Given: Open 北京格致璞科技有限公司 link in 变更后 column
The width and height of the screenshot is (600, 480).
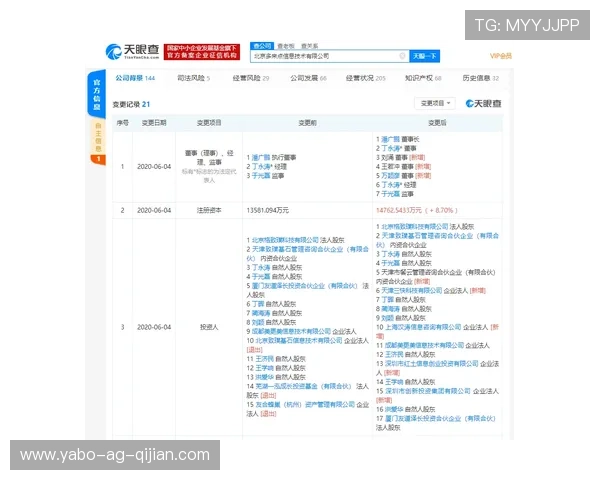Looking at the screenshot, I should pos(415,227).
